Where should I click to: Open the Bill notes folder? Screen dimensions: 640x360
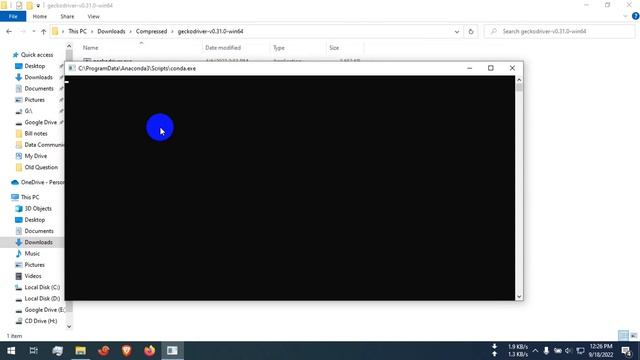(36, 133)
